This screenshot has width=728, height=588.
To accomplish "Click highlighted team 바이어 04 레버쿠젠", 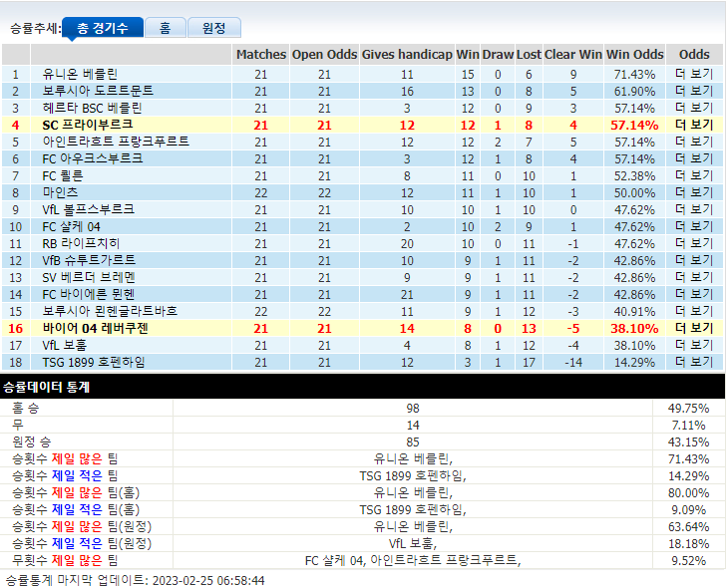I will point(95,328).
